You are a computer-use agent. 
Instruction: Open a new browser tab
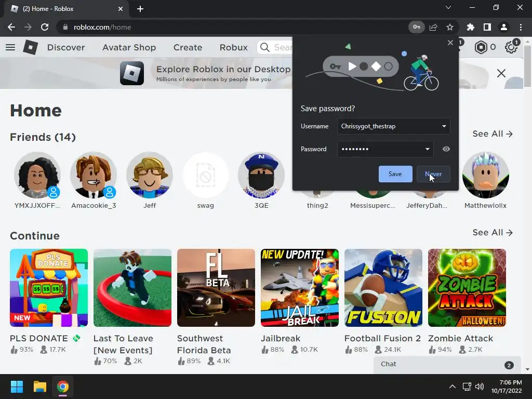[140, 9]
